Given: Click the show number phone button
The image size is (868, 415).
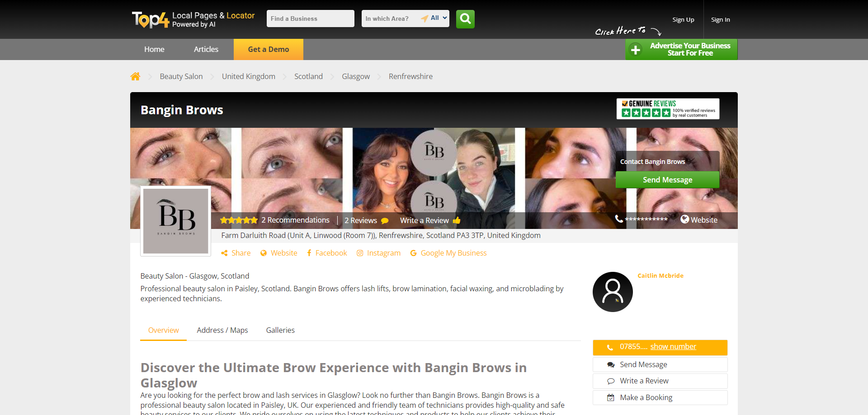Looking at the screenshot, I should pyautogui.click(x=660, y=347).
